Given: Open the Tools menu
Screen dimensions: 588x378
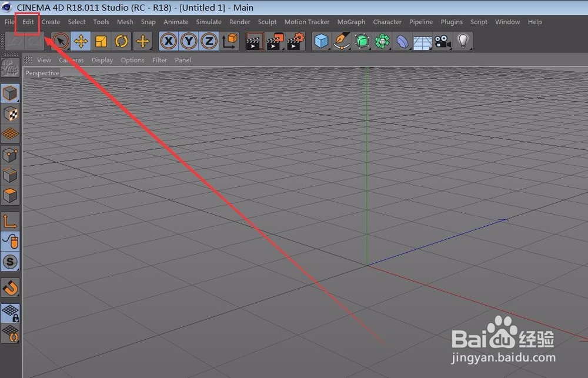Looking at the screenshot, I should click(101, 22).
